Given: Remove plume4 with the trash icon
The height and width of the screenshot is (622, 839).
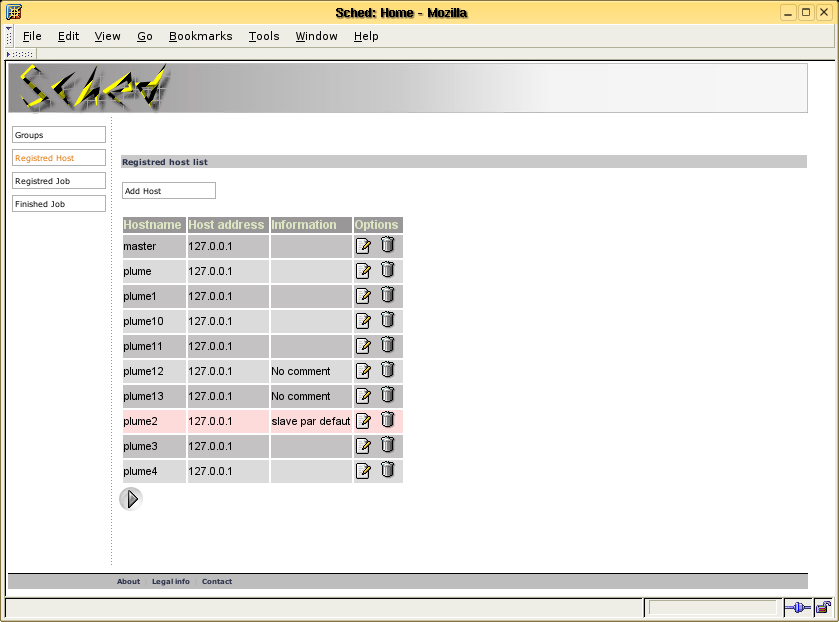Looking at the screenshot, I should click(388, 470).
